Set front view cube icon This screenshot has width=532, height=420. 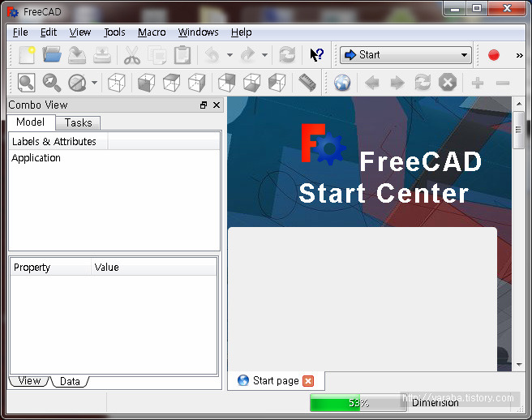[x=146, y=83]
